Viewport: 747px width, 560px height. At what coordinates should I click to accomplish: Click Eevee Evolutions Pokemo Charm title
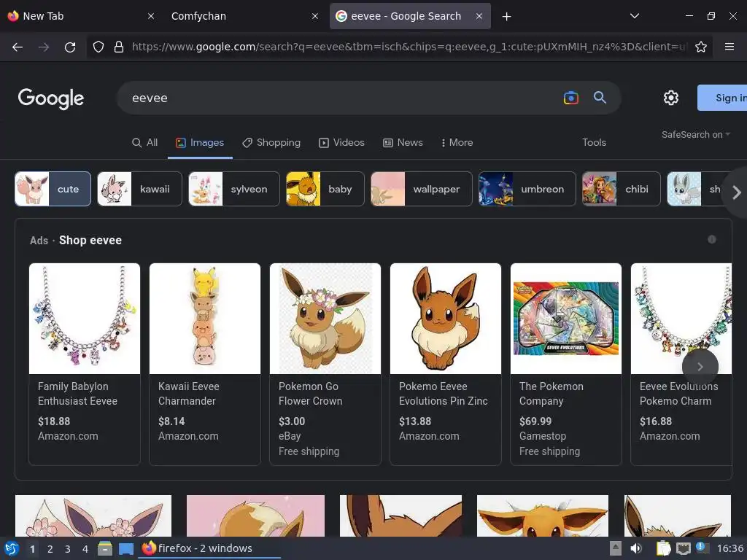[x=678, y=394]
